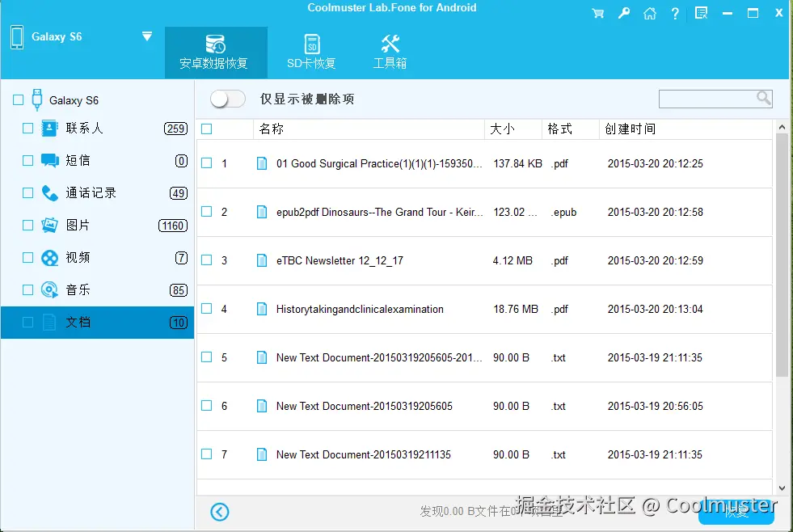The image size is (793, 532).
Task: Check row 6 New Text Document checkbox
Action: tap(206, 406)
